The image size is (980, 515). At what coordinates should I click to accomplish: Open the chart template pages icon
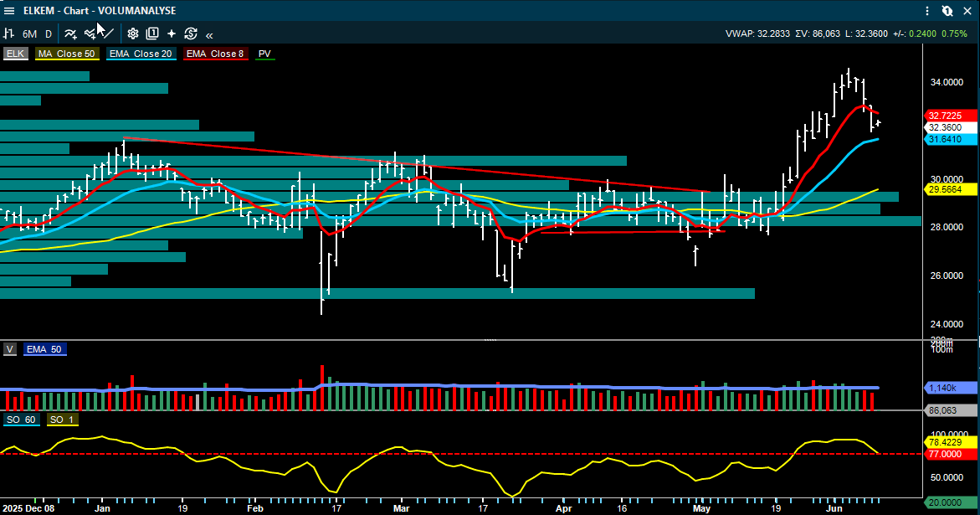(x=151, y=33)
